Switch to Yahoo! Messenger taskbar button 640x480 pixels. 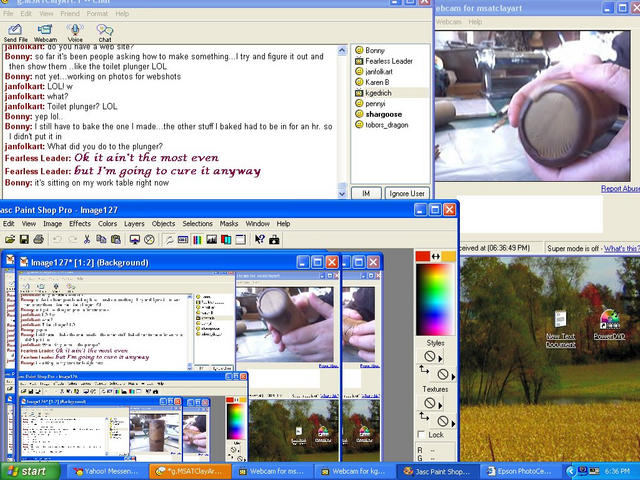pyautogui.click(x=105, y=471)
